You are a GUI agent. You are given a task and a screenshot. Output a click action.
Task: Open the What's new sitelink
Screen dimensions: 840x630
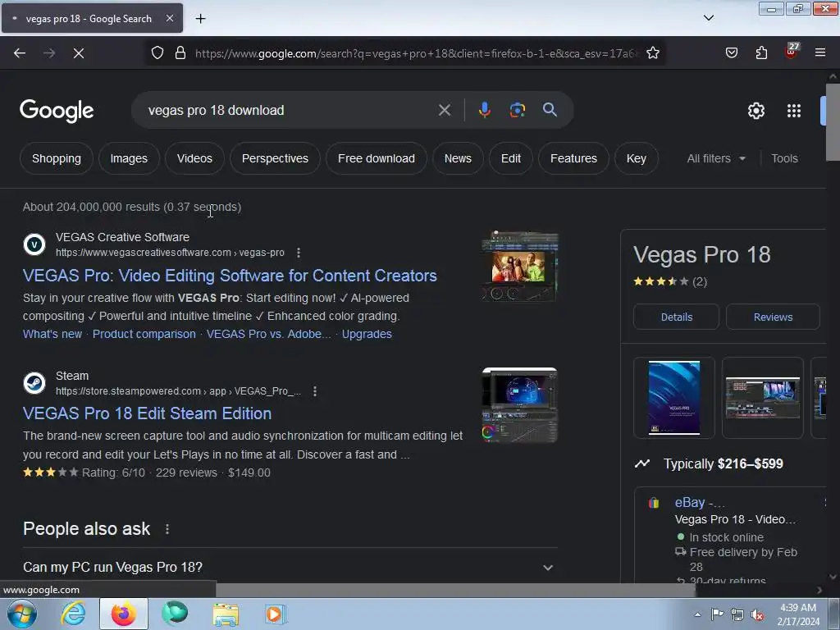(x=52, y=334)
